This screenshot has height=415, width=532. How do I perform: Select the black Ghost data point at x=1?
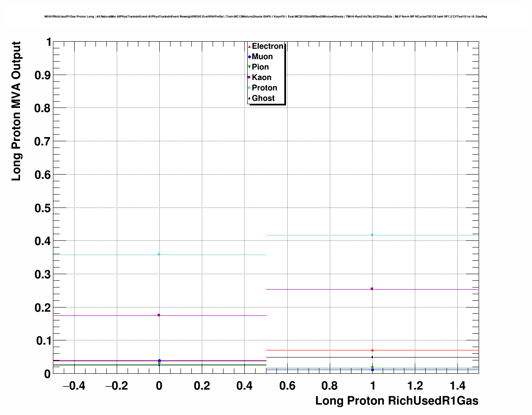372,357
